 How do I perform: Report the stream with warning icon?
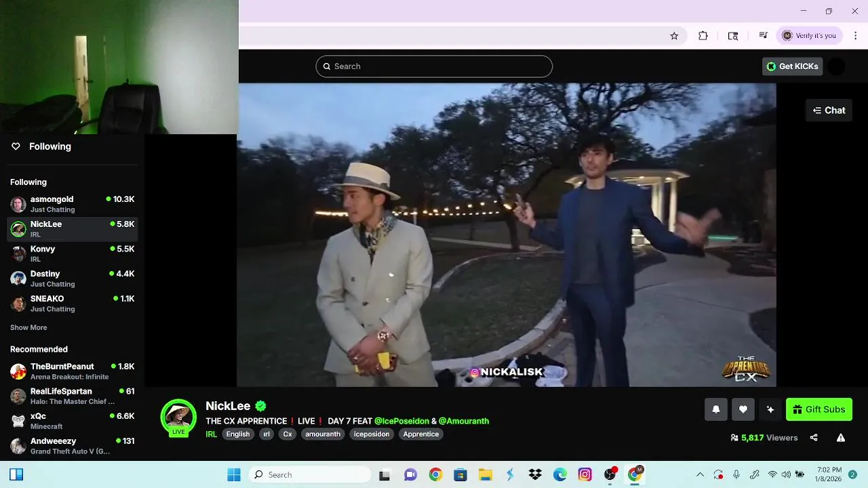(x=841, y=438)
